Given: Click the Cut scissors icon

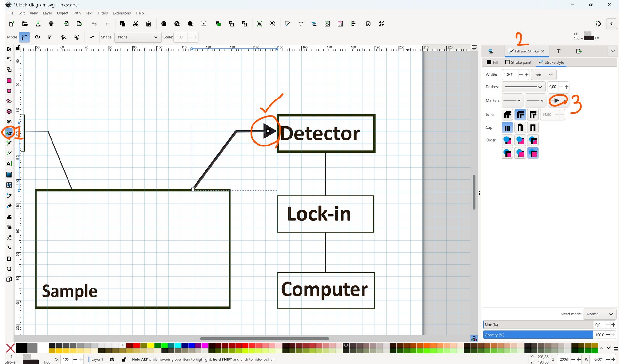Looking at the screenshot, I should click(136, 24).
